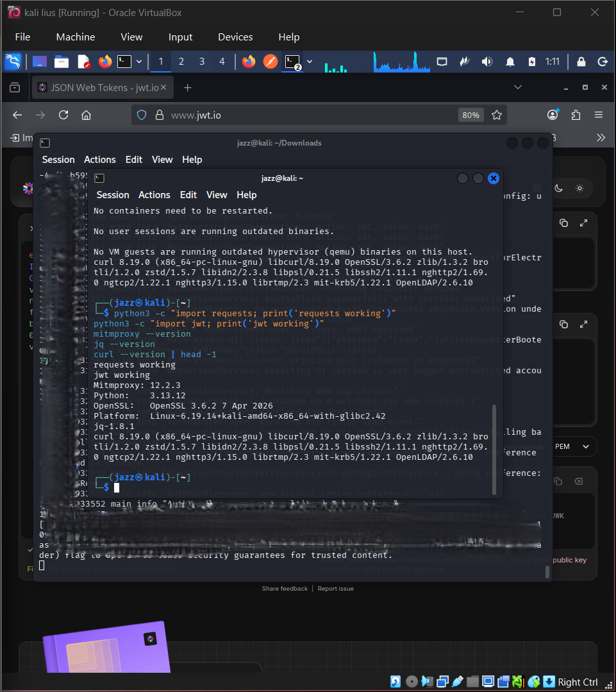Open the Firefox account icon
The width and height of the screenshot is (616, 692).
click(x=553, y=115)
